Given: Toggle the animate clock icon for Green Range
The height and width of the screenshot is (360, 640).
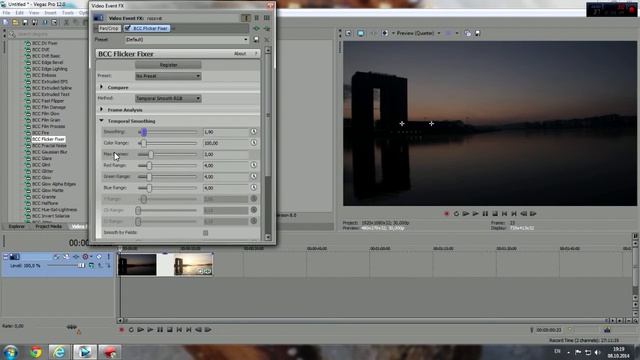Looking at the screenshot, I should pos(253,177).
